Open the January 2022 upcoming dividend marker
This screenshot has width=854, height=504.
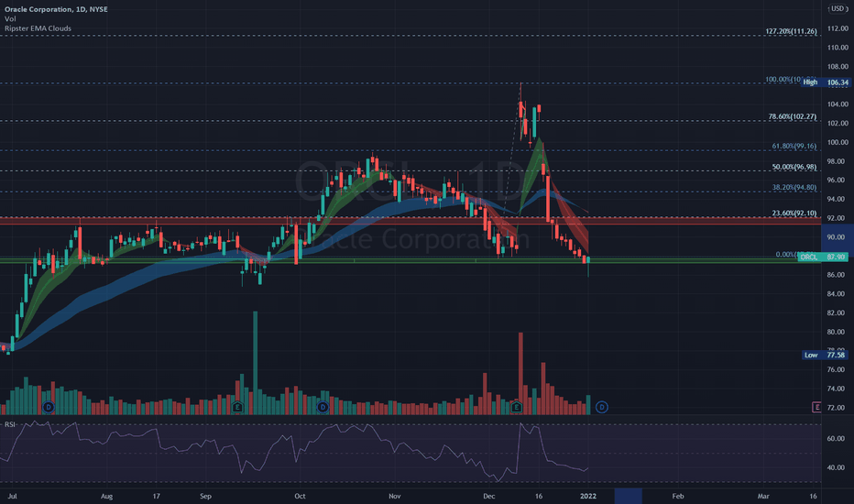pos(602,407)
